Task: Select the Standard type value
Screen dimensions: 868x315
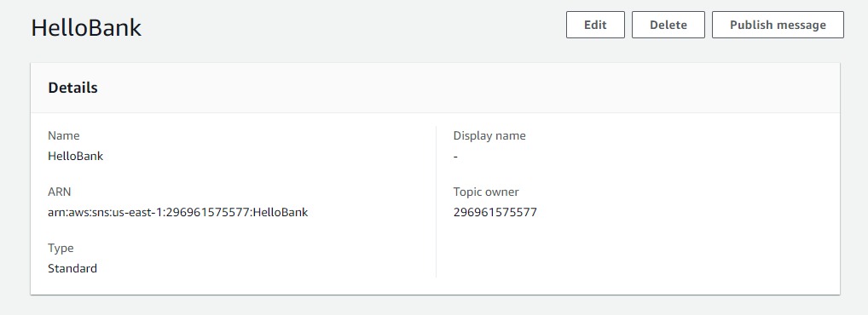Action: pyautogui.click(x=72, y=268)
